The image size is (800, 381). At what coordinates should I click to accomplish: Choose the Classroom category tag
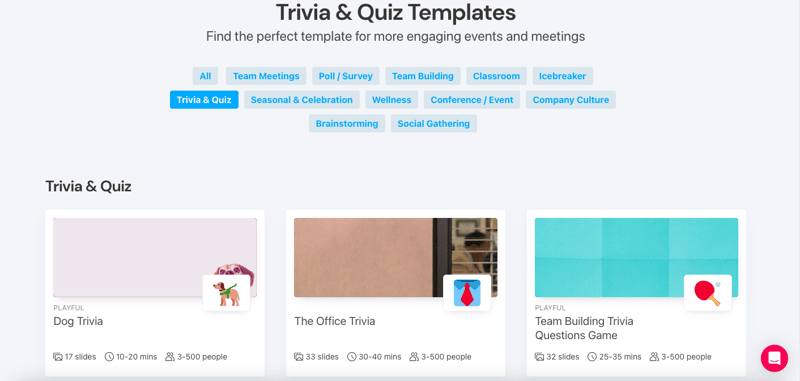pos(496,76)
